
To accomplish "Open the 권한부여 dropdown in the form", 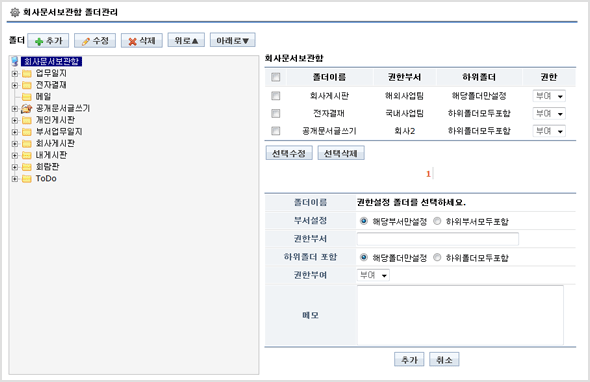I will point(373,275).
